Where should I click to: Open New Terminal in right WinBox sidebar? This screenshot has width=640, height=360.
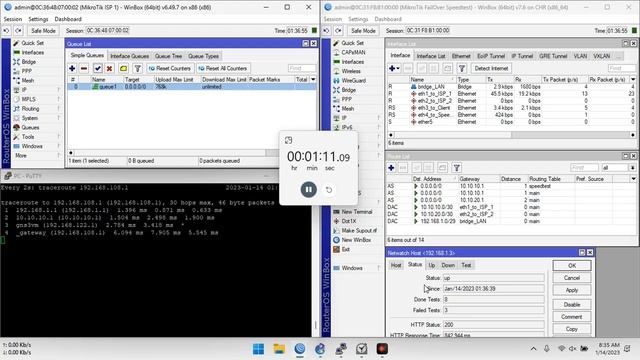(357, 212)
